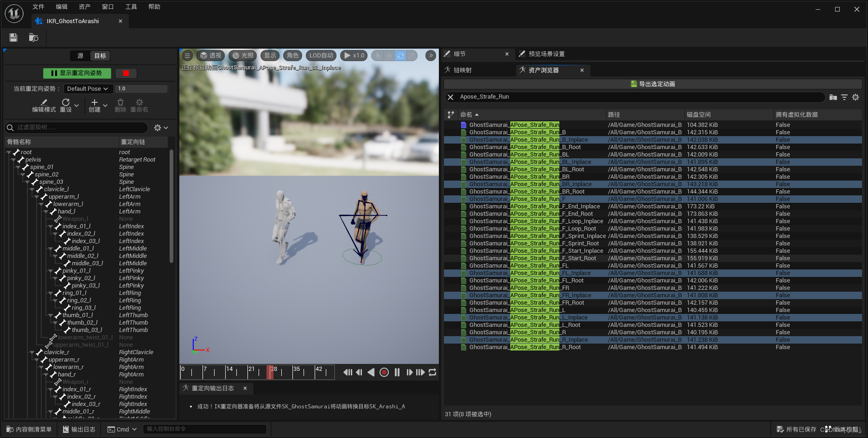Toggle 显示重定向姿势 button
The height and width of the screenshot is (438, 868).
pos(77,73)
